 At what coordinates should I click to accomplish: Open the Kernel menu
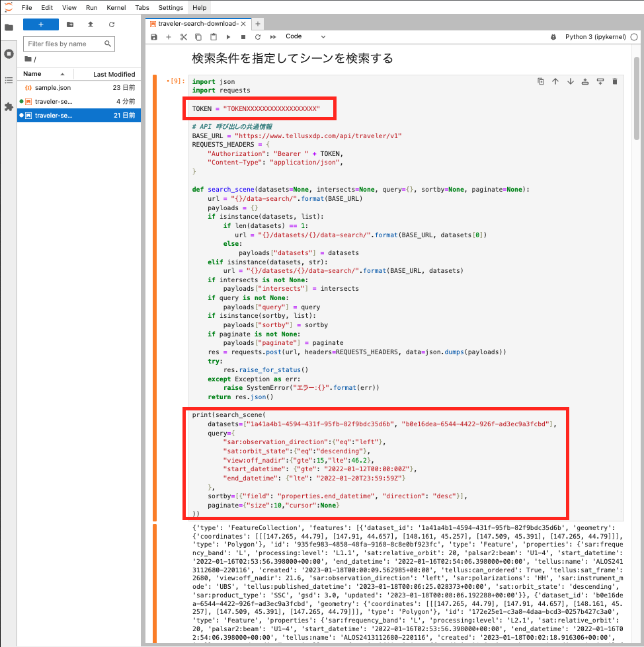[x=116, y=7]
